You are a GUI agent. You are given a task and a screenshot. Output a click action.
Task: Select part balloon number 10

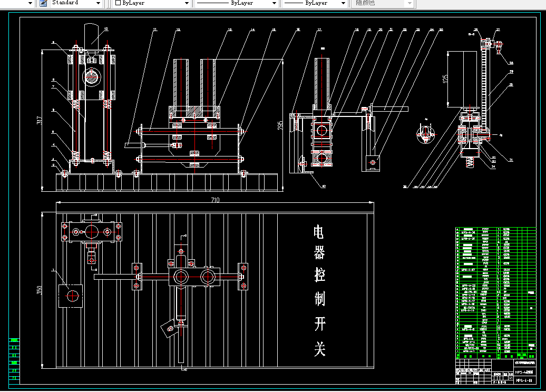(x=106, y=29)
